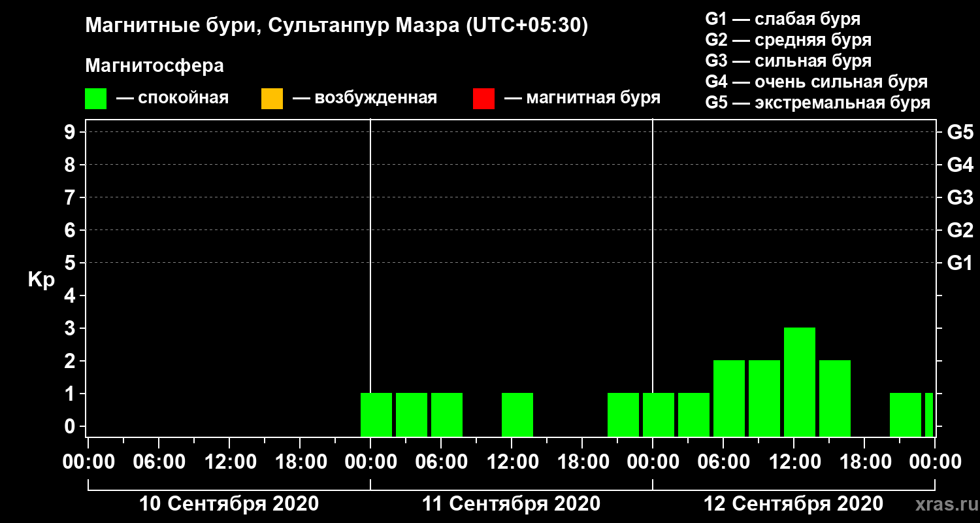Click the '10 Сентября 2020' date label
This screenshot has width=980, height=523.
(x=229, y=504)
